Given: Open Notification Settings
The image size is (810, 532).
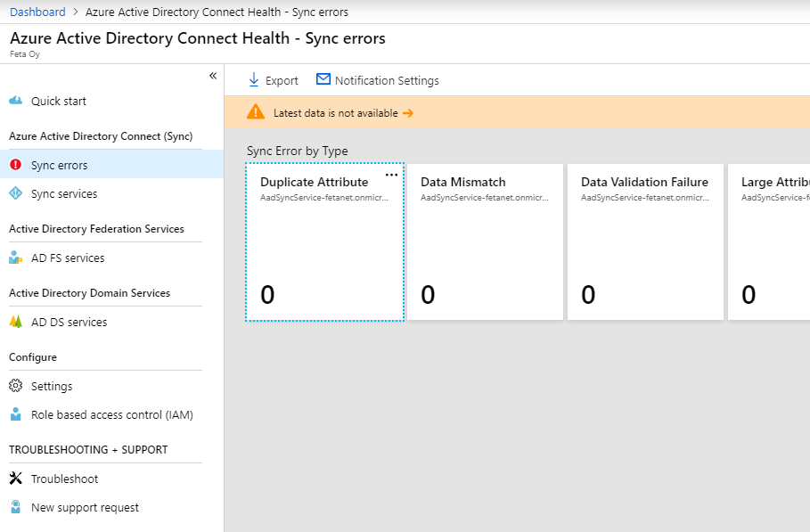Looking at the screenshot, I should 378,80.
